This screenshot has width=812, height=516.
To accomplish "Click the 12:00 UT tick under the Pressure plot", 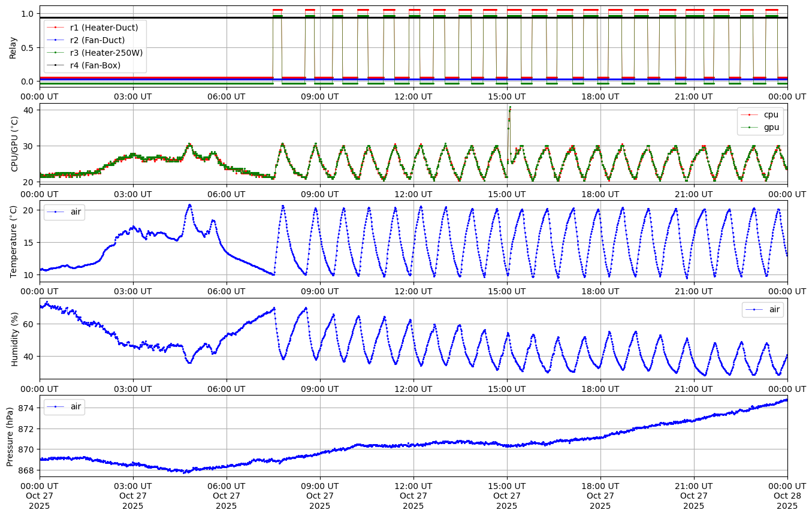I will 413,485.
